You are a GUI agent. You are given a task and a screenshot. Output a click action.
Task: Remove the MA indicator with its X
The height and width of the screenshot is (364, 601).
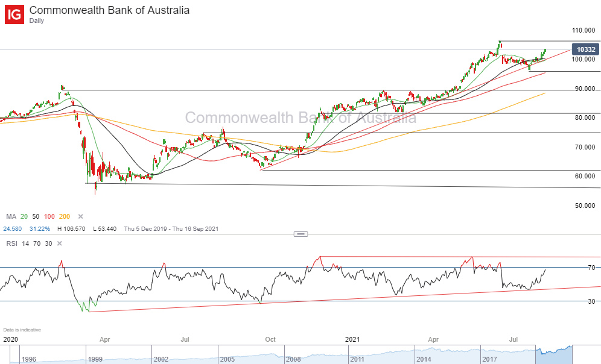pos(80,216)
